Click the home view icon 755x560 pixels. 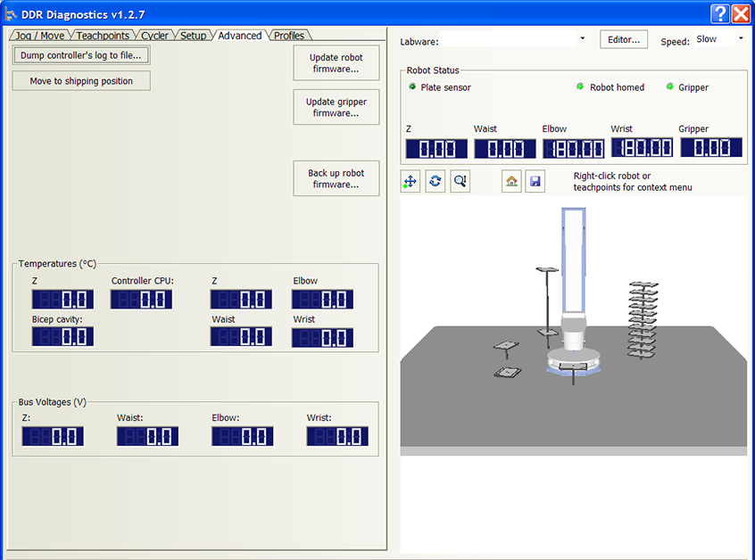tap(511, 181)
